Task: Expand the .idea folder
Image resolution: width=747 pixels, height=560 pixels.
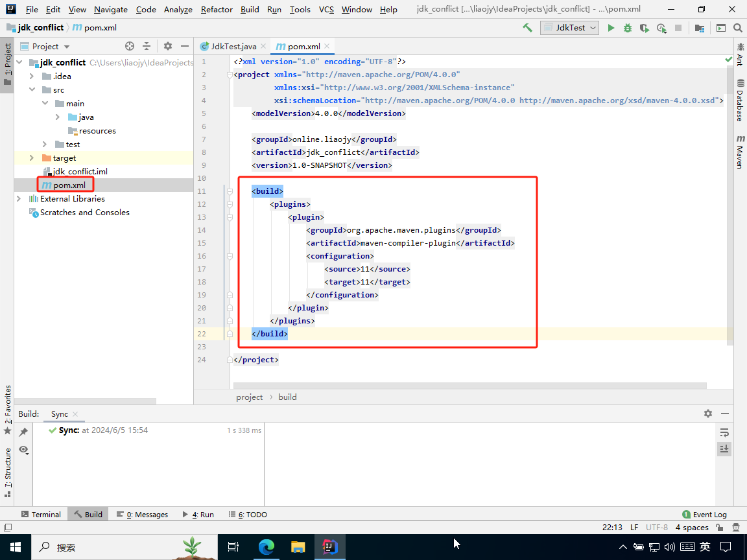Action: (32, 76)
